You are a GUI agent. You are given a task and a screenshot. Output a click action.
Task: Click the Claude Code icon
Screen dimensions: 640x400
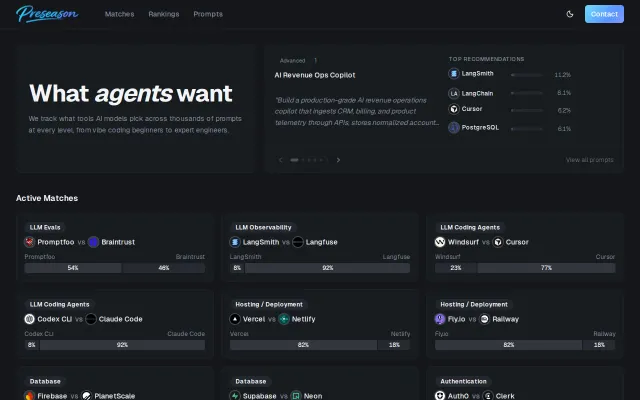tap(91, 319)
